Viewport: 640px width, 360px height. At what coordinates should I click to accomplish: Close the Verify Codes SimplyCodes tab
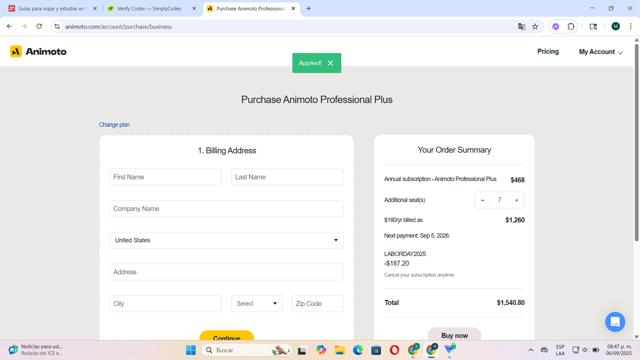(x=194, y=9)
